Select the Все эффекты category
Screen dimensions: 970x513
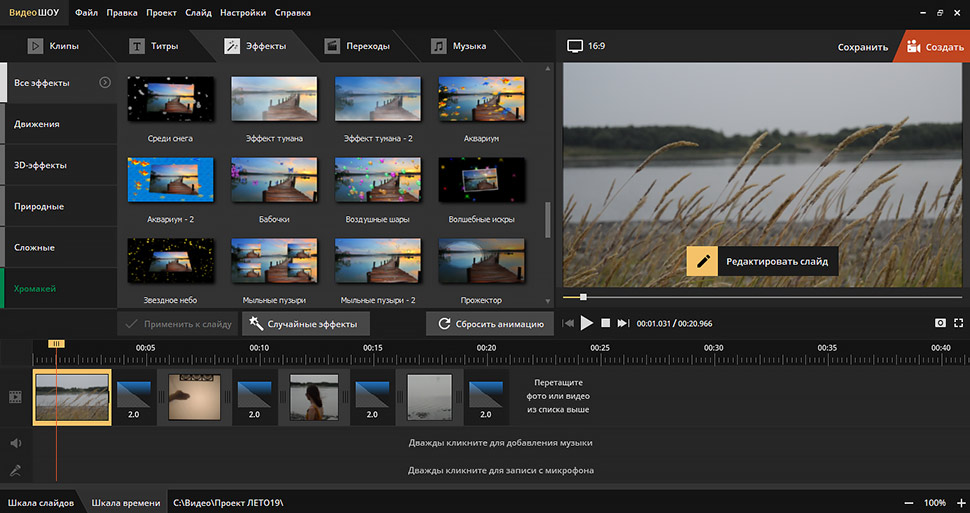(x=59, y=82)
